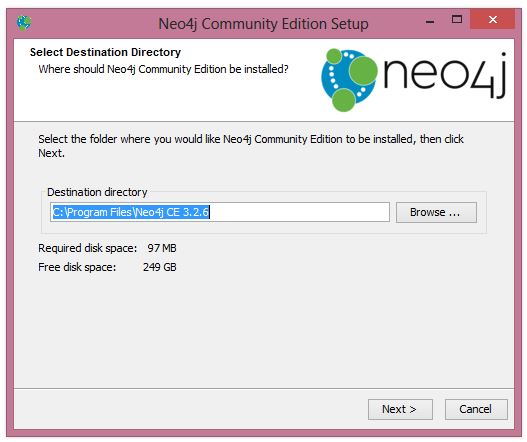Click the Neo4j installer icon in title bar

tap(24, 23)
